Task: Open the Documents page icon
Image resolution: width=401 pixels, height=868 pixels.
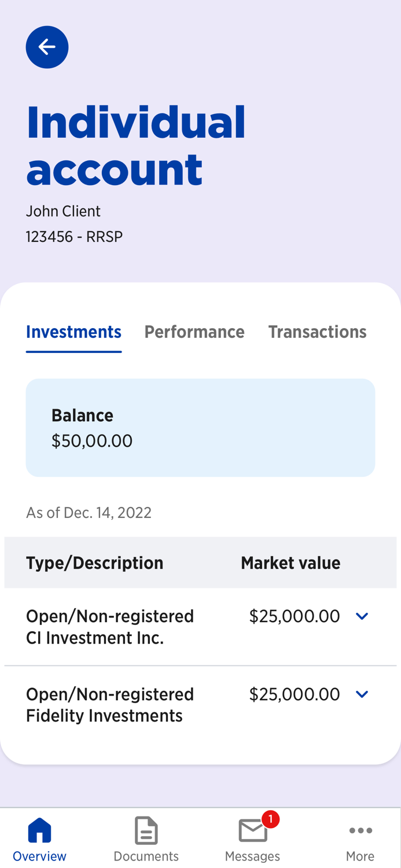Action: point(146,830)
